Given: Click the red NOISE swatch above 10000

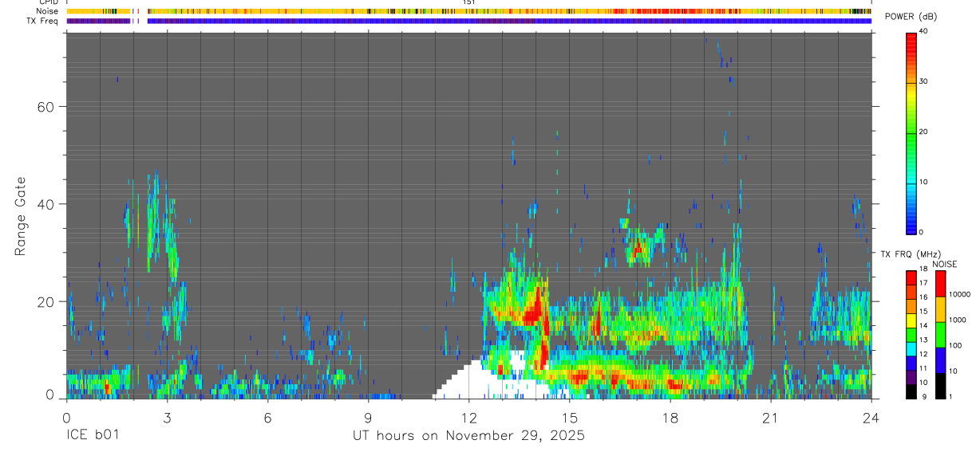Looking at the screenshot, I should tap(940, 284).
